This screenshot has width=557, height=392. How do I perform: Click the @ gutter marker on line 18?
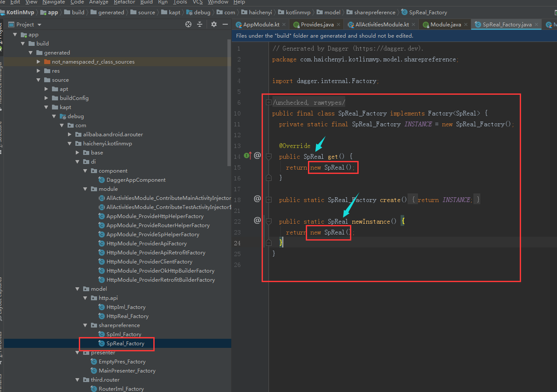[x=257, y=199]
